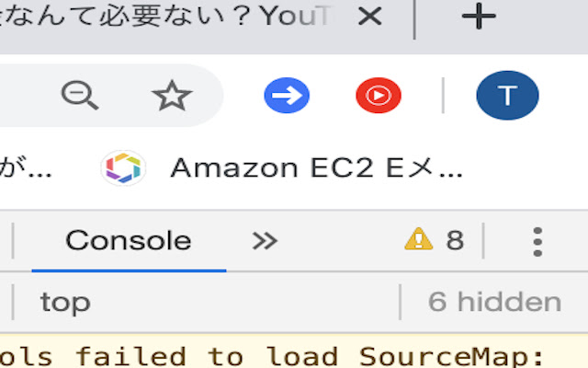Switch to the Console tab
The height and width of the screenshot is (368, 588).
pyautogui.click(x=129, y=241)
